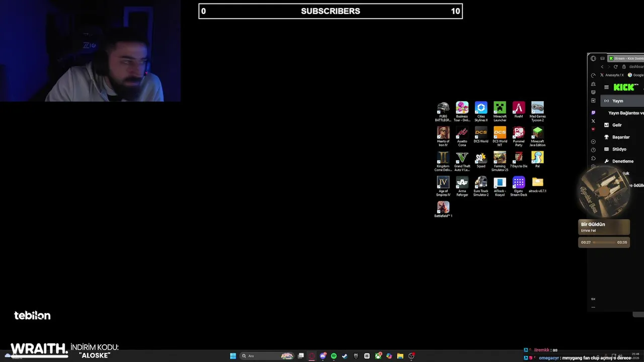Open the Windows Start menu
The image size is (644, 362).
(233, 356)
